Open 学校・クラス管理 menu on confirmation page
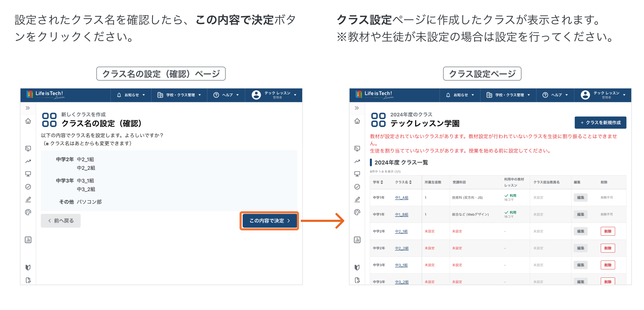Image resolution: width=644 pixels, height=310 pixels. click(179, 95)
